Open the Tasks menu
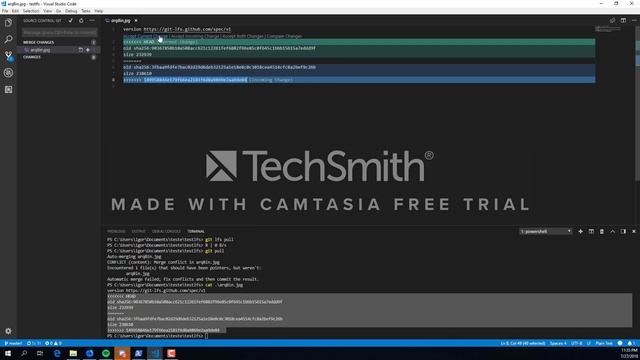The height and width of the screenshot is (360, 640). click(86, 11)
